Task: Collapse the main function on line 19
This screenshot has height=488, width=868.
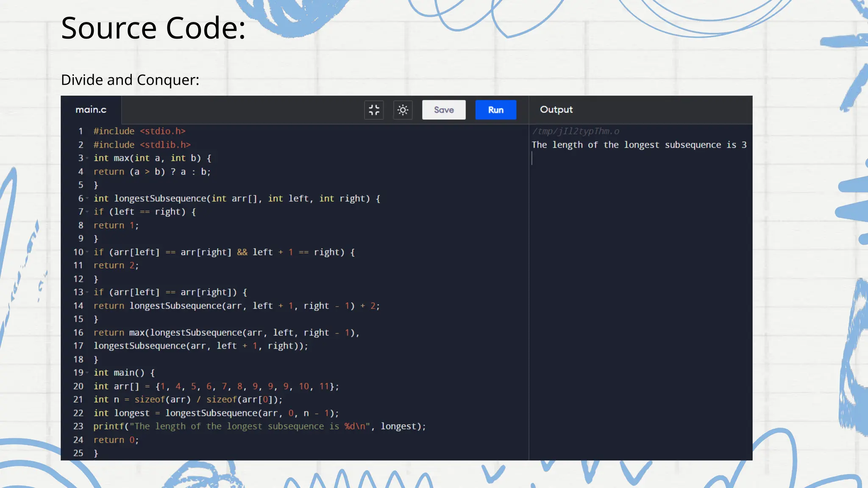Action: 87,373
